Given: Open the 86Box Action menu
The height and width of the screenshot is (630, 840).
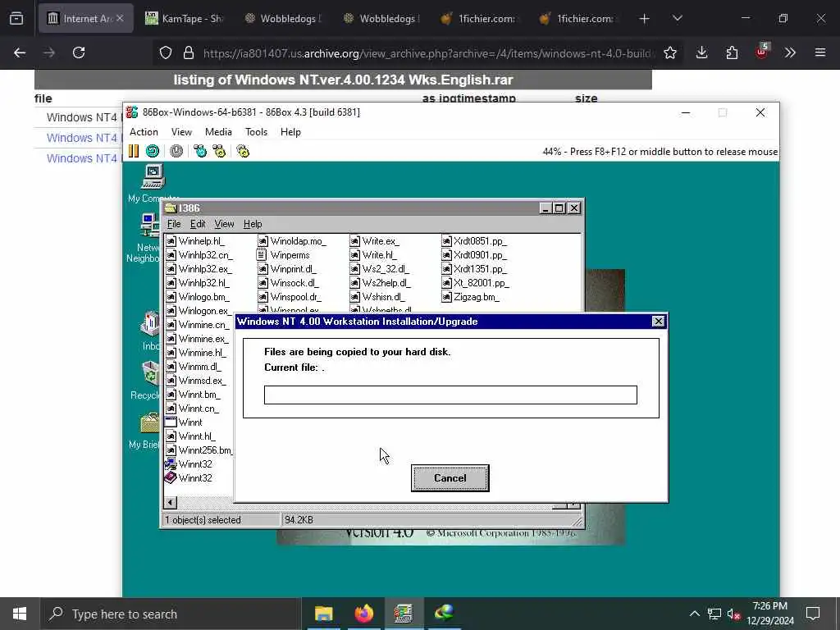Looking at the screenshot, I should [144, 132].
